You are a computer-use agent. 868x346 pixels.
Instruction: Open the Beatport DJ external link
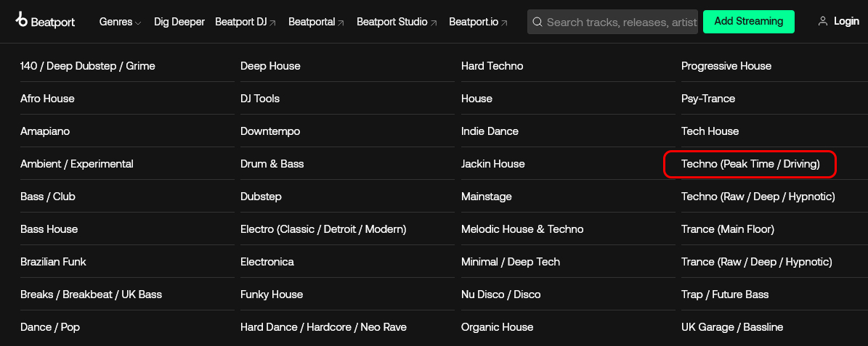[246, 22]
